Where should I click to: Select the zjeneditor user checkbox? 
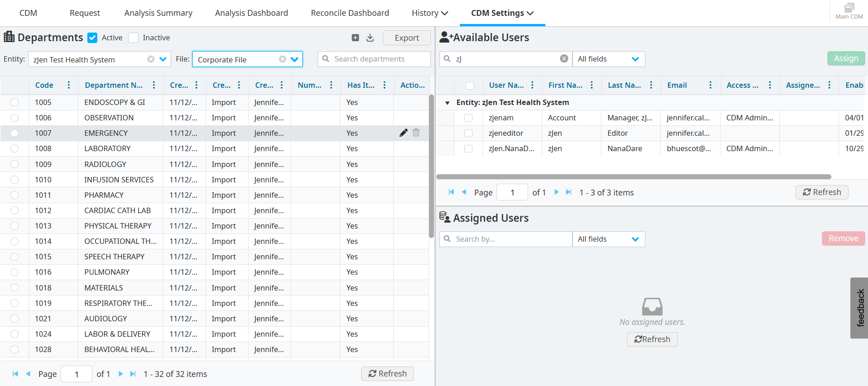[468, 133]
